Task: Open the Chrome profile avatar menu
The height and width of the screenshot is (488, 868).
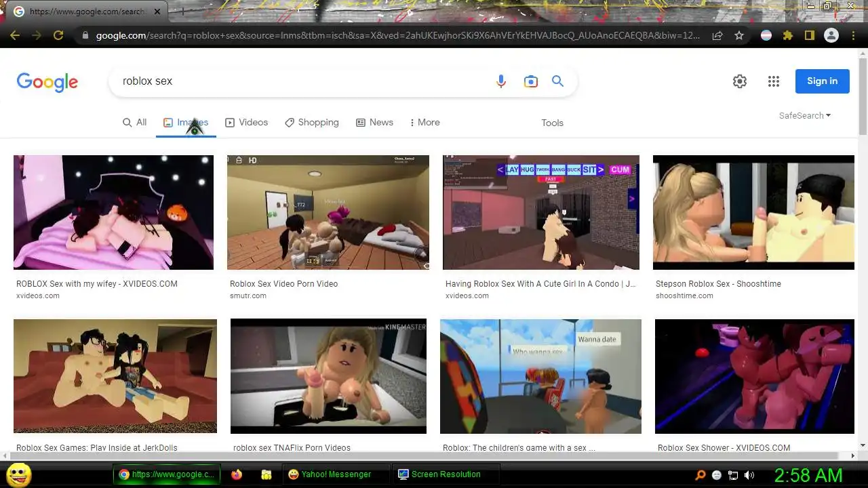Action: pos(831,35)
